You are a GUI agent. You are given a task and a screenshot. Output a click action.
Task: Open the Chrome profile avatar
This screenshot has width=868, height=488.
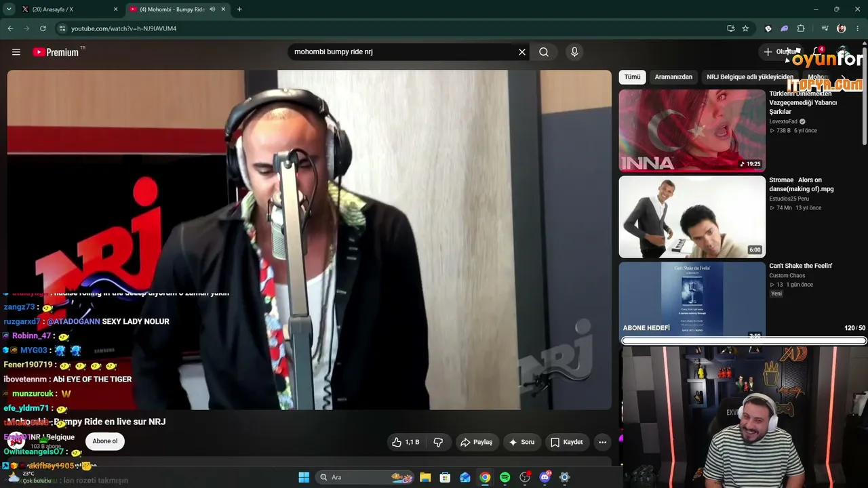click(842, 28)
